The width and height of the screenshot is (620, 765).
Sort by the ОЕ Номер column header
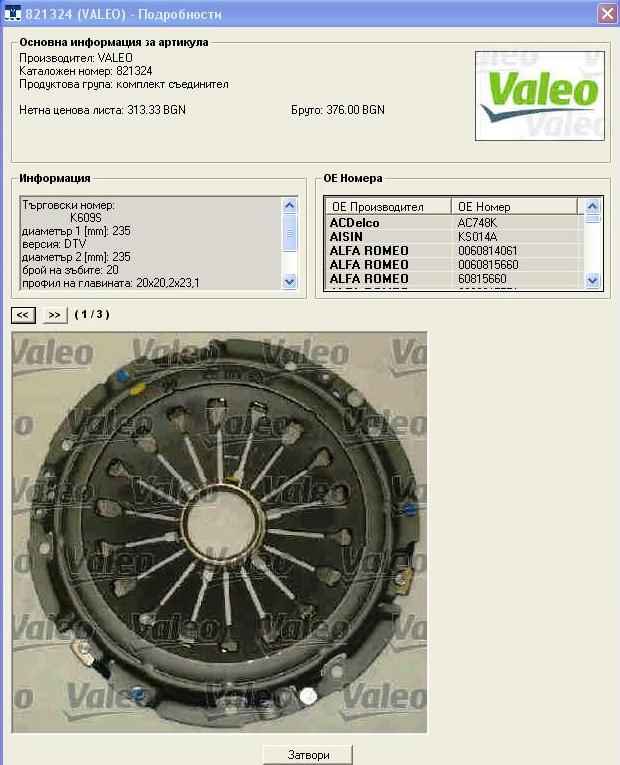[x=514, y=207]
